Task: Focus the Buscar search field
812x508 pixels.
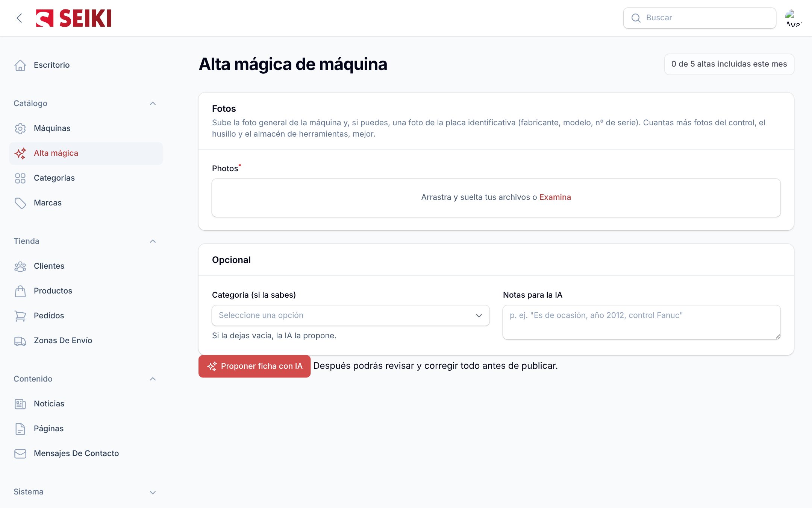Action: click(x=700, y=18)
